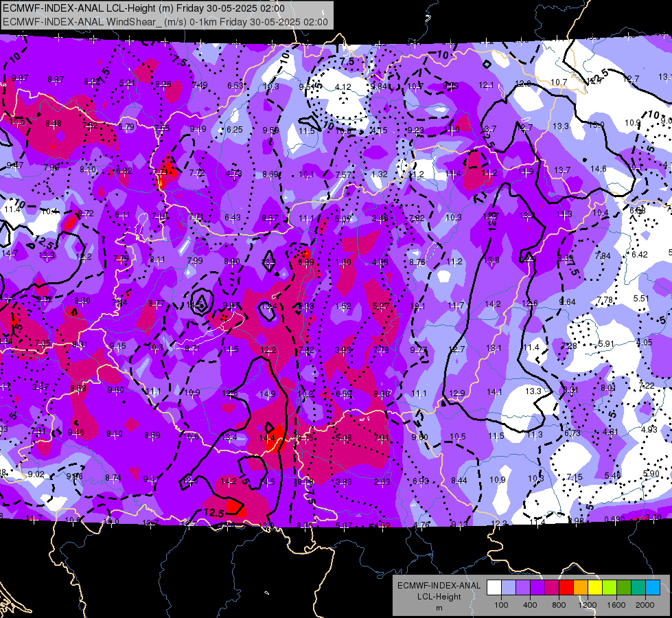
Task: Click the wind shear value 2.63
Action: [382, 482]
